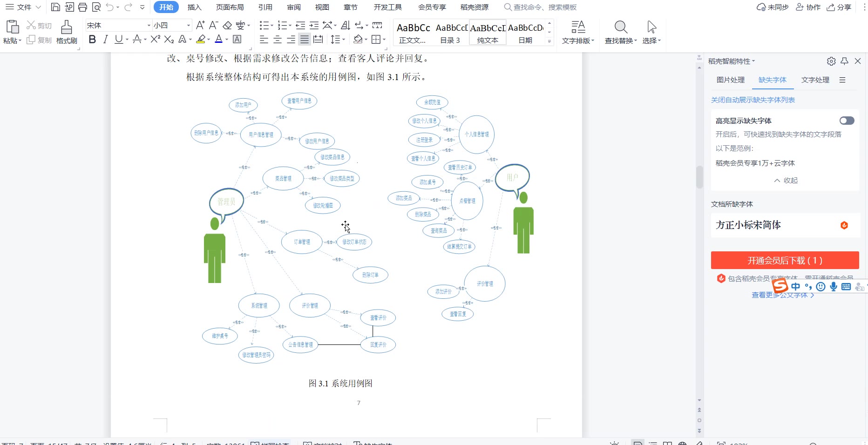Viewport: 868px width, 445px height.
Task: Increase paragraph indent
Action: [x=314, y=25]
